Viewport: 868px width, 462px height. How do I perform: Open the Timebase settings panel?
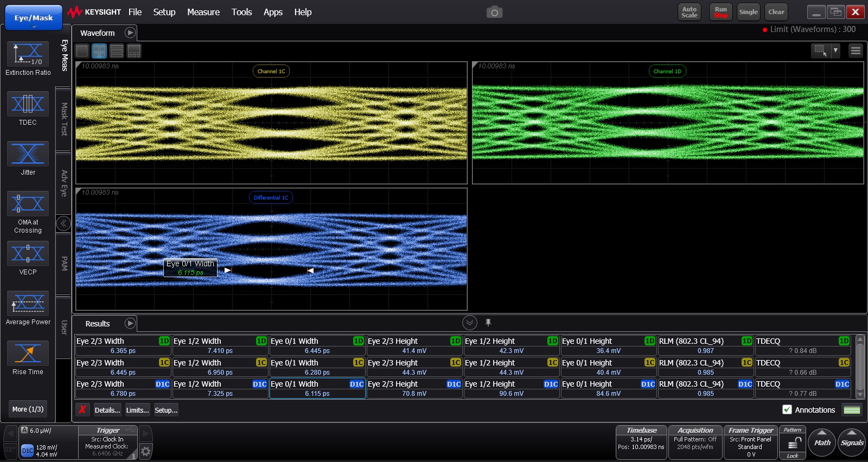click(x=641, y=442)
